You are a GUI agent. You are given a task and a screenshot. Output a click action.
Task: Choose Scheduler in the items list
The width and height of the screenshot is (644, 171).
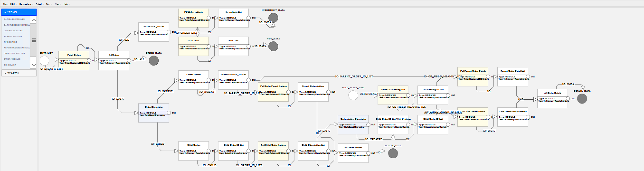tap(10, 65)
